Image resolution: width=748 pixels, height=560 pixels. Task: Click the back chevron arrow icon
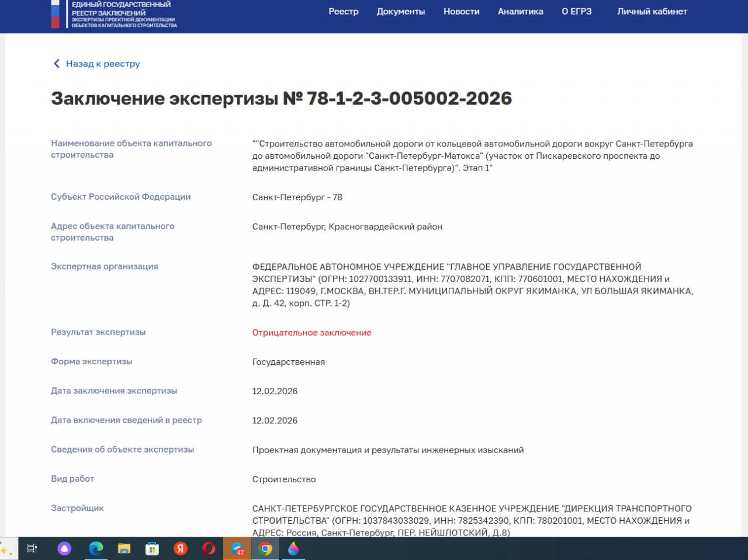pos(57,64)
